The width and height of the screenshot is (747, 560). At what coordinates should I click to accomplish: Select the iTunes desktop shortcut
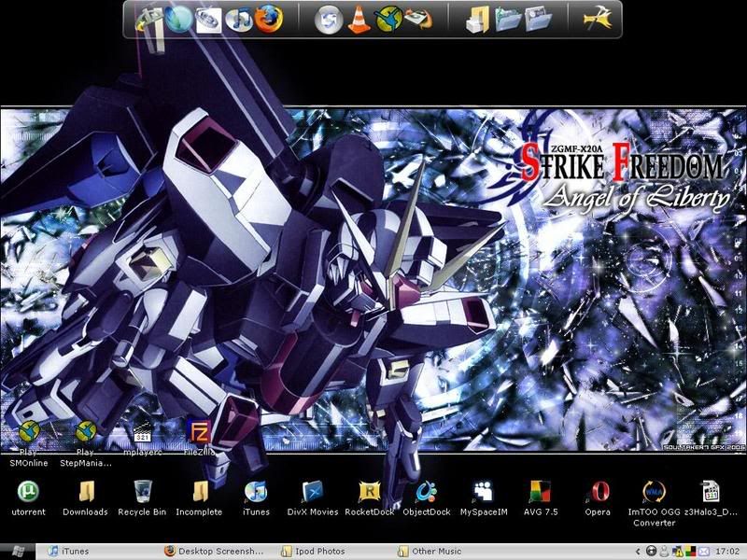point(256,498)
